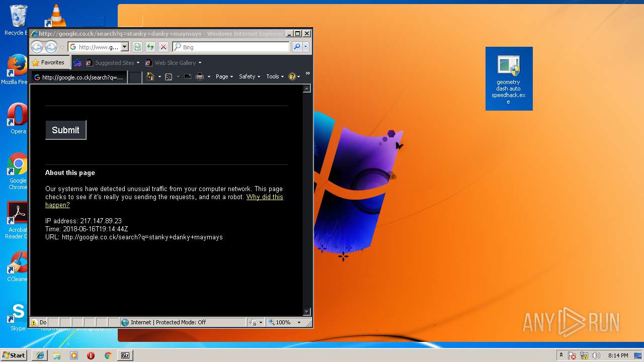Click the Submit button on page
The height and width of the screenshot is (362, 644).
point(66,130)
